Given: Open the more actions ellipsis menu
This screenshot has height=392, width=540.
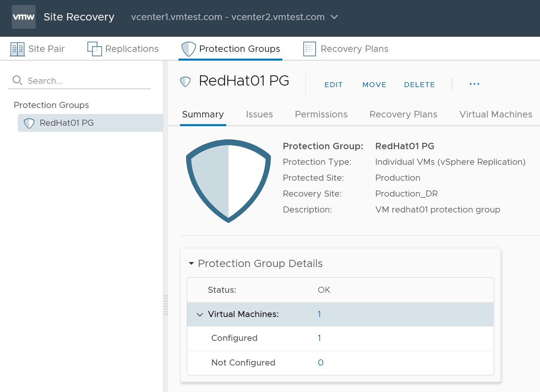Looking at the screenshot, I should pos(474,84).
